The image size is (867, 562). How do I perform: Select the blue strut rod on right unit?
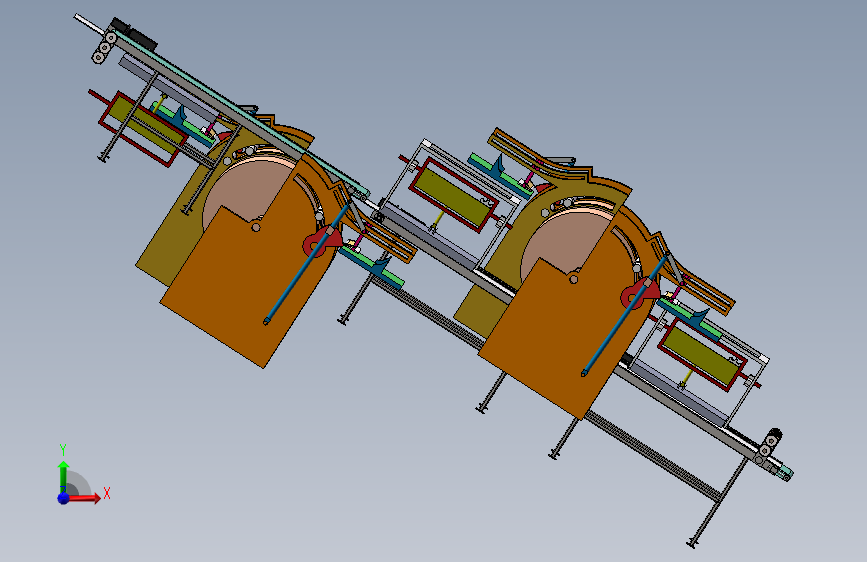625,315
